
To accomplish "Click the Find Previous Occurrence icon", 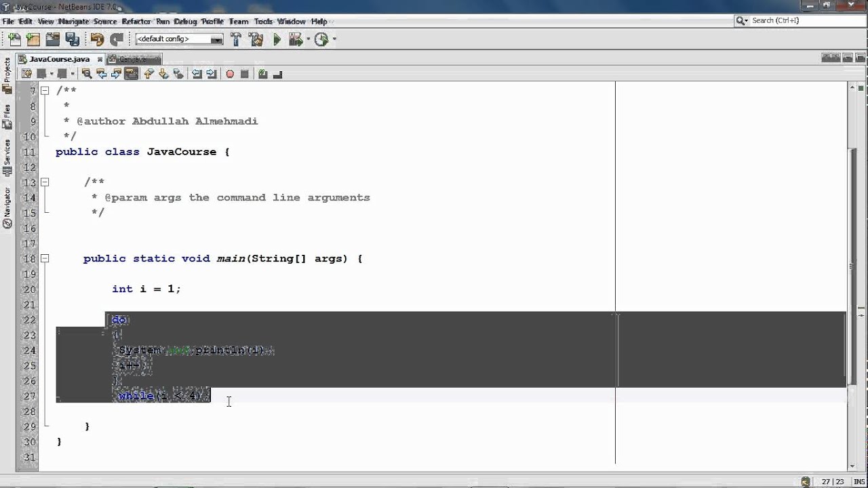I will 101,73.
